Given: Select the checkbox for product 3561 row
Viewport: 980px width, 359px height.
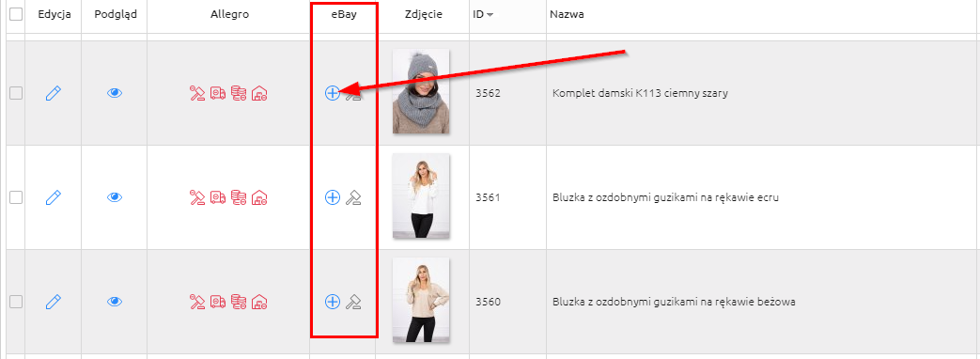Looking at the screenshot, I should point(16,197).
